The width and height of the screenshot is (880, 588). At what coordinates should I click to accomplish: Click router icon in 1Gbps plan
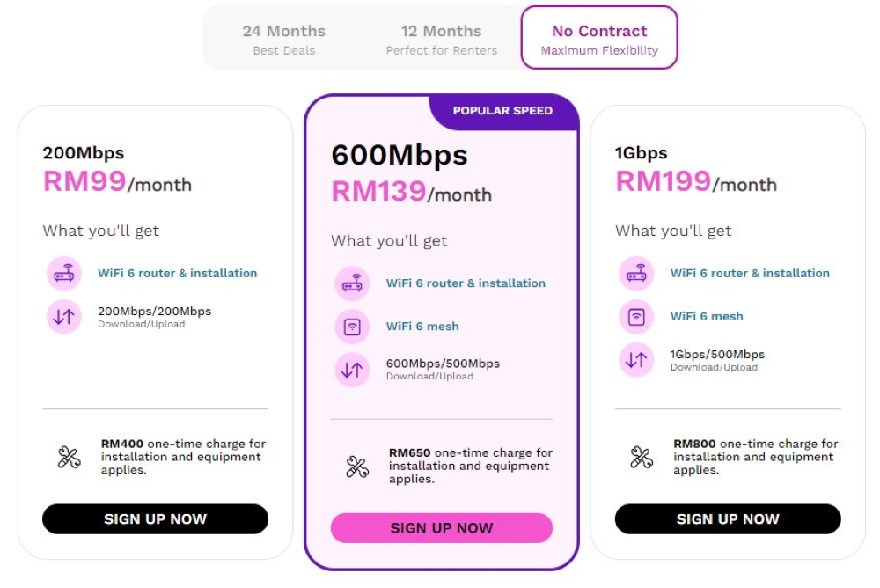(636, 274)
